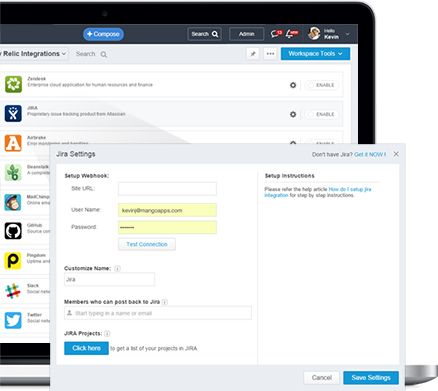Toggle ENABLE switch for JIRA
Viewport: 438px width, 391px height.
tap(322, 114)
